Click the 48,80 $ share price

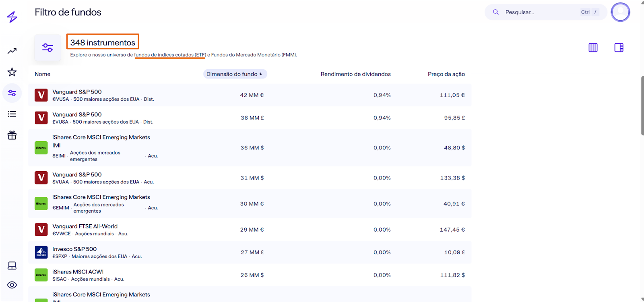tap(454, 148)
